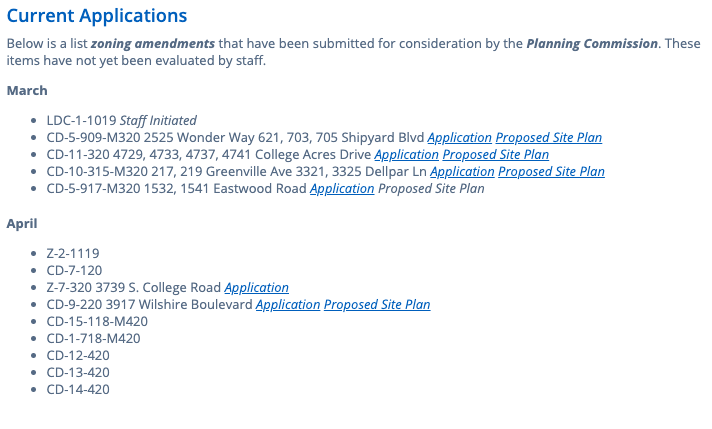
Task: Click the April section heading
Action: click(x=22, y=224)
